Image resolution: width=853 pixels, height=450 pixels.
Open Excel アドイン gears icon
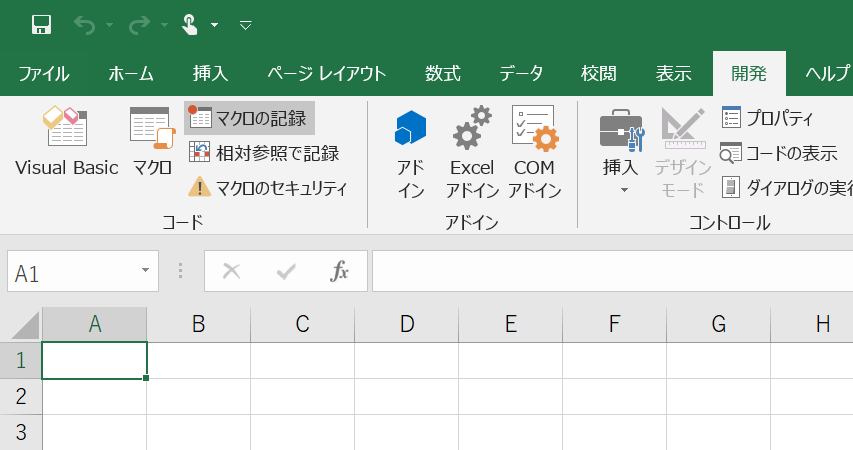(472, 128)
